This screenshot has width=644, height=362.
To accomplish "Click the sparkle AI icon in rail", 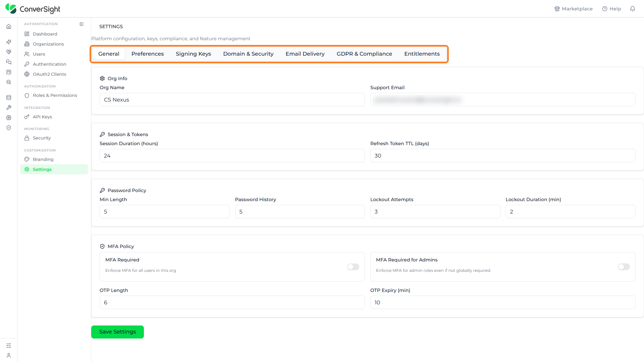I will (9, 42).
